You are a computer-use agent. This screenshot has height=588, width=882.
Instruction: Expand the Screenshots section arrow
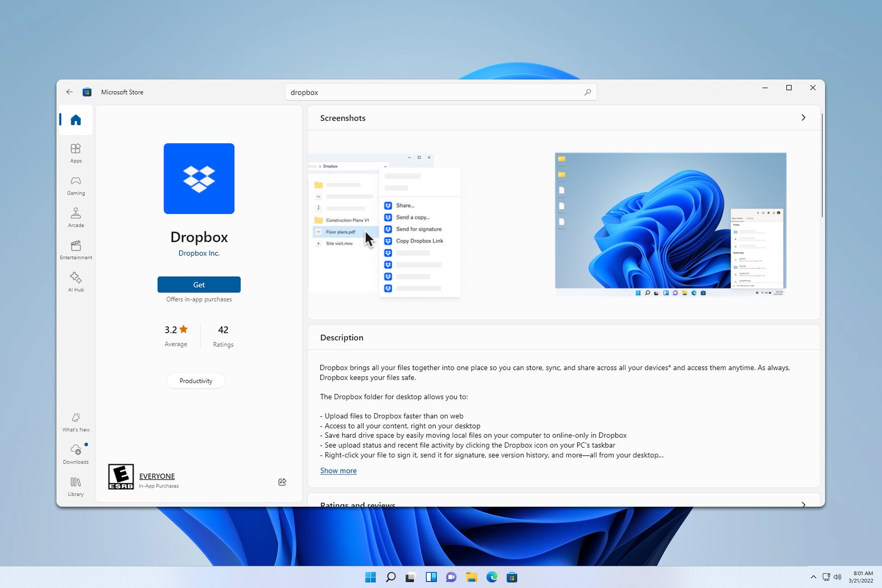point(803,118)
